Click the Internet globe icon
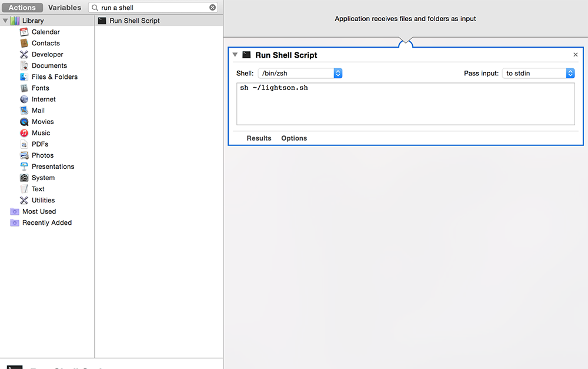 (x=24, y=99)
